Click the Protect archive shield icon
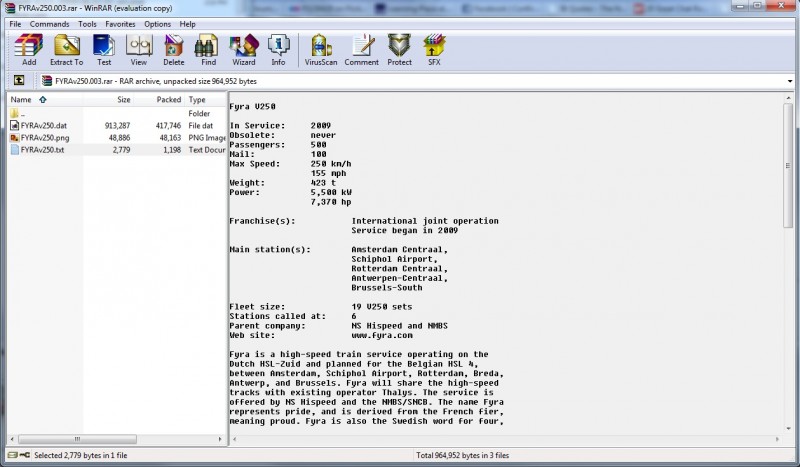The height and width of the screenshot is (467, 800). (399, 46)
